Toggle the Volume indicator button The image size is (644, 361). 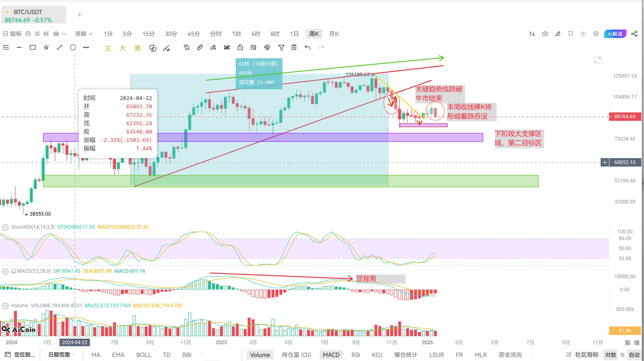click(x=260, y=355)
